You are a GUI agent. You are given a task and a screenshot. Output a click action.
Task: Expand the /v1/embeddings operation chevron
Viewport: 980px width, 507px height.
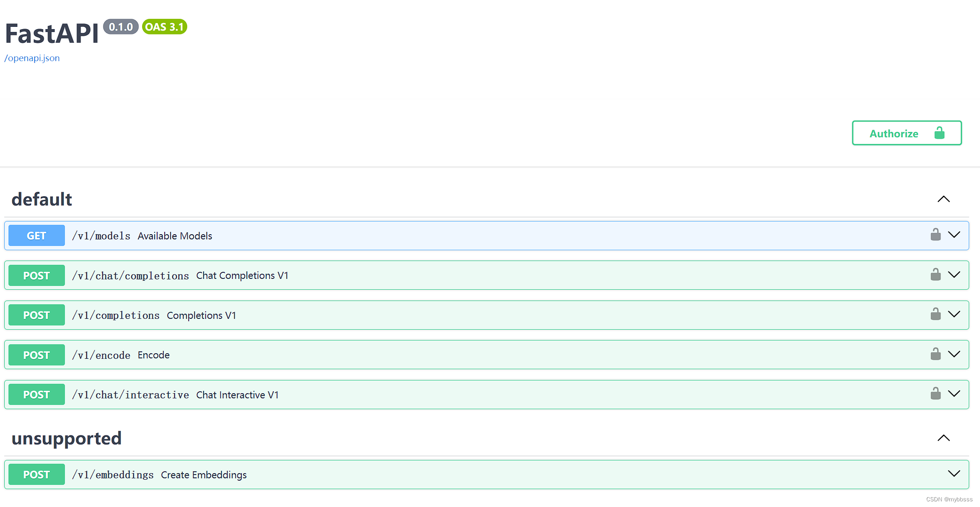click(954, 474)
